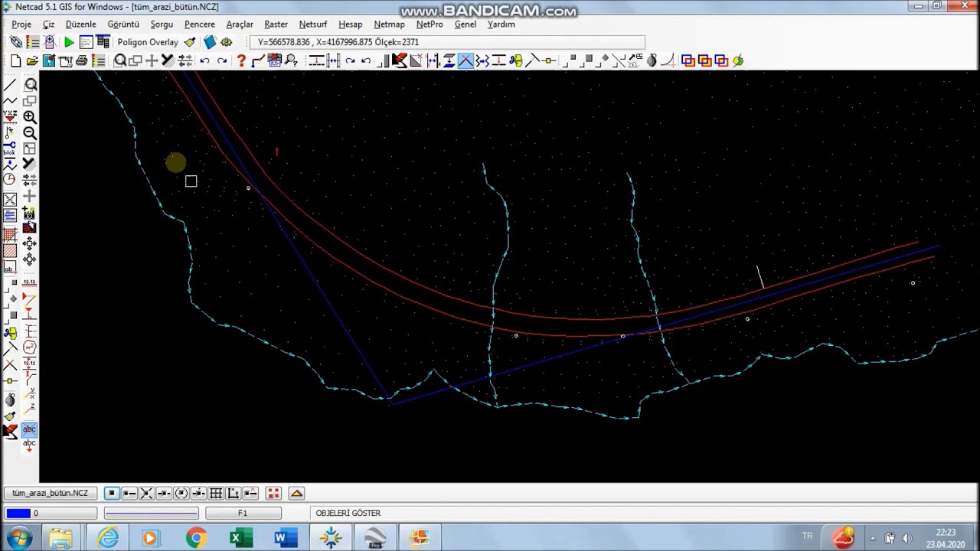The width and height of the screenshot is (980, 551).
Task: Click the blok tool in left toolbar
Action: click(10, 148)
